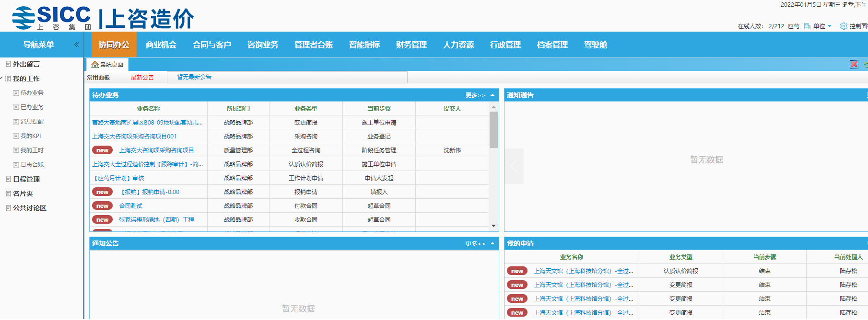This screenshot has height=320, width=868.
Task: Collapse the 通知公告 panel using its arrow
Action: click(493, 244)
